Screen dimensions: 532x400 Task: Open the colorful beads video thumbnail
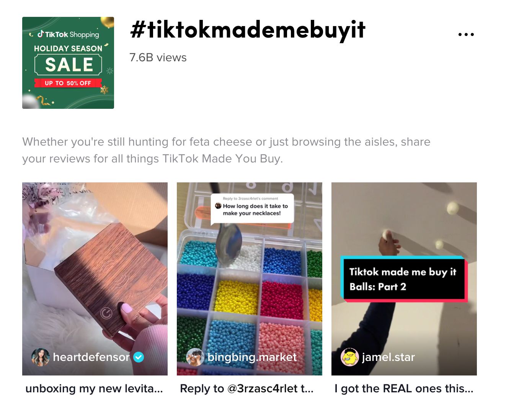pos(250,279)
